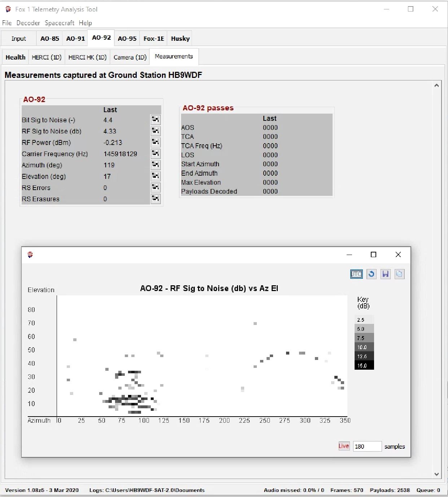This screenshot has width=448, height=497.
Task: Open graph for RS Erasures row
Action: tap(155, 199)
